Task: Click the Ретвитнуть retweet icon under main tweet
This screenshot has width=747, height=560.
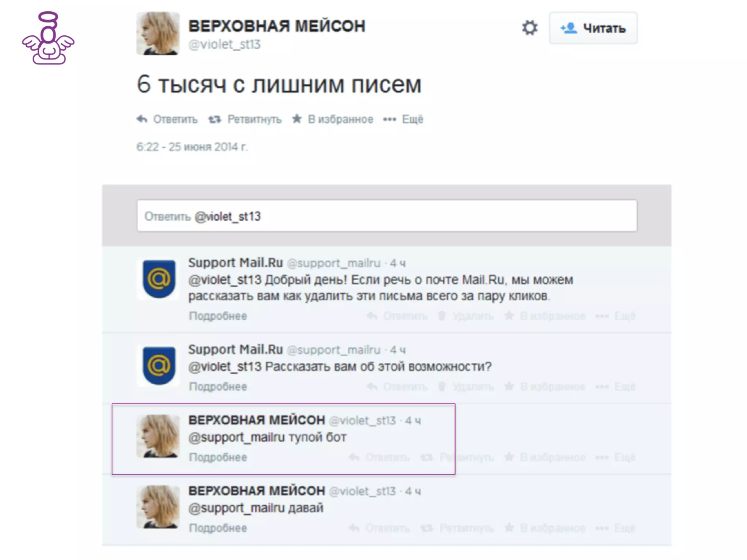Action: 215,119
